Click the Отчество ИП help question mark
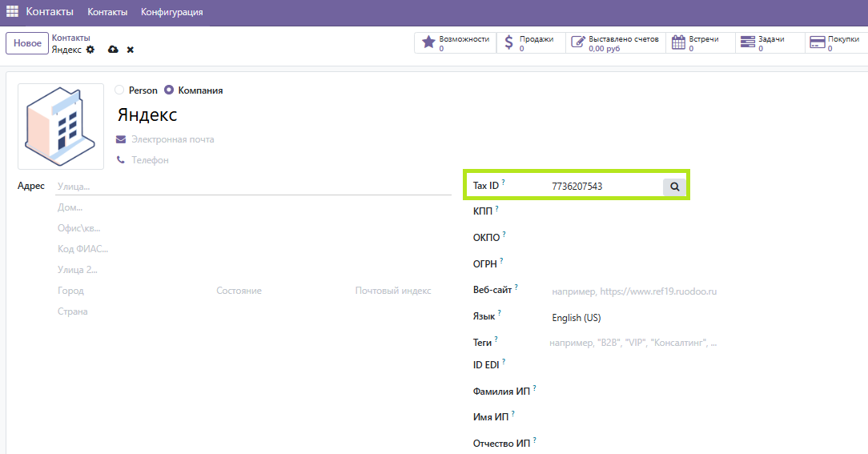 tap(534, 440)
